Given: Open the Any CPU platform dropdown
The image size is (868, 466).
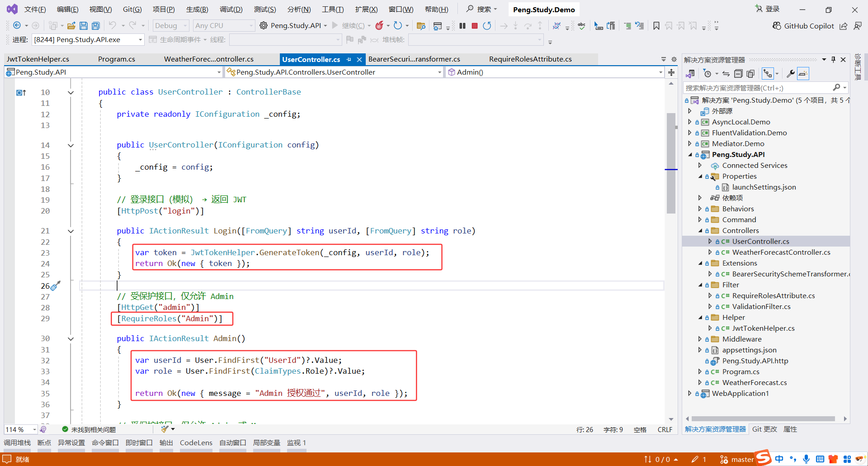Looking at the screenshot, I should click(x=224, y=26).
